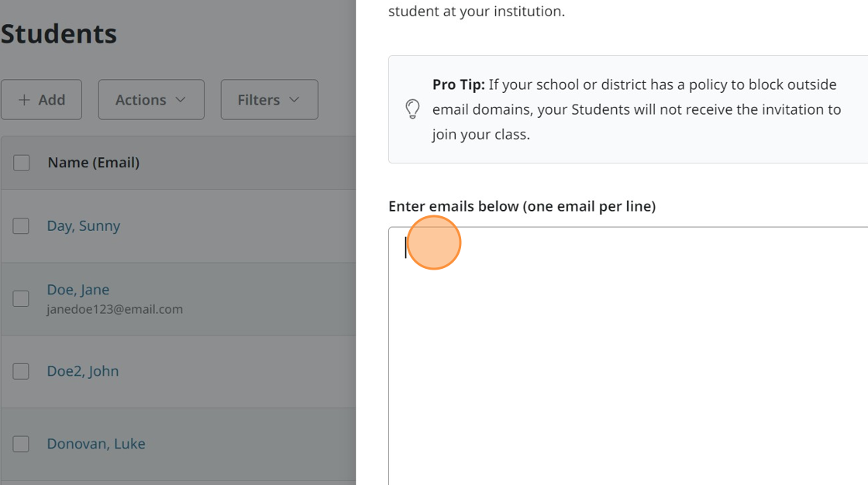View the Donovan, Luke student record
The width and height of the screenshot is (868, 485).
pyautogui.click(x=96, y=444)
